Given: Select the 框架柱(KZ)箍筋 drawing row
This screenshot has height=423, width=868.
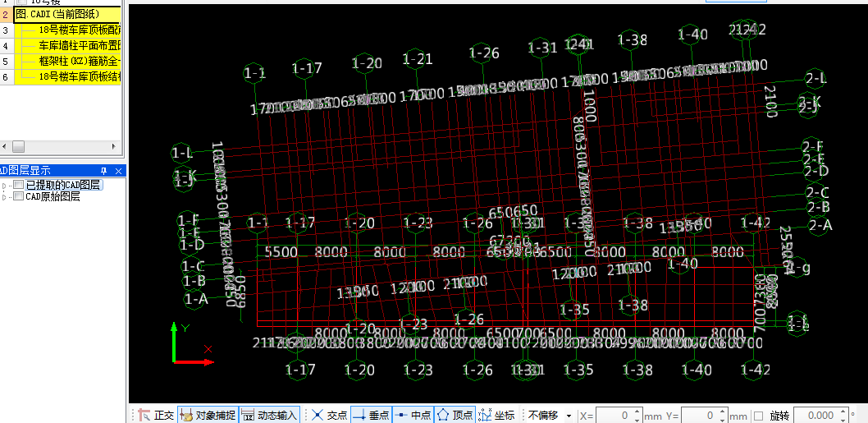Looking at the screenshot, I should pos(67,61).
